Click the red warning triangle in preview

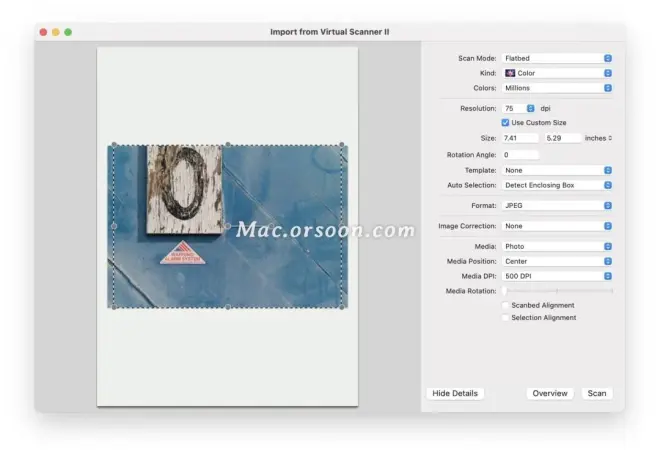click(x=182, y=253)
